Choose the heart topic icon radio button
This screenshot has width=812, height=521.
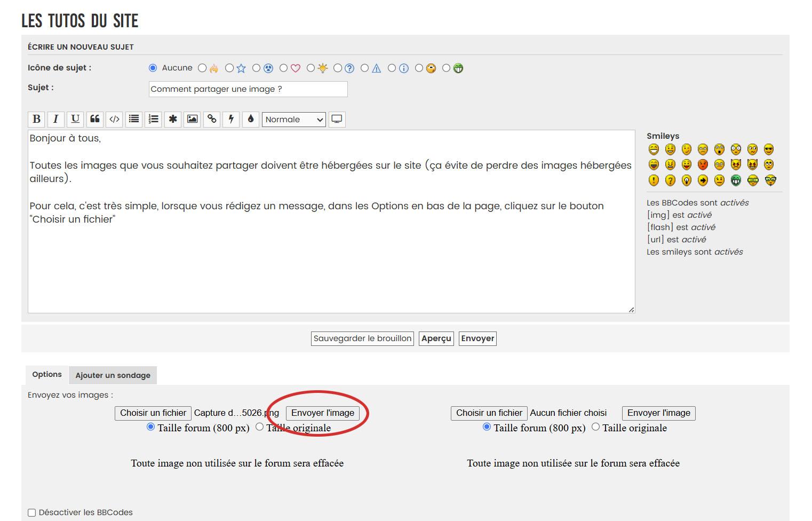pyautogui.click(x=284, y=68)
